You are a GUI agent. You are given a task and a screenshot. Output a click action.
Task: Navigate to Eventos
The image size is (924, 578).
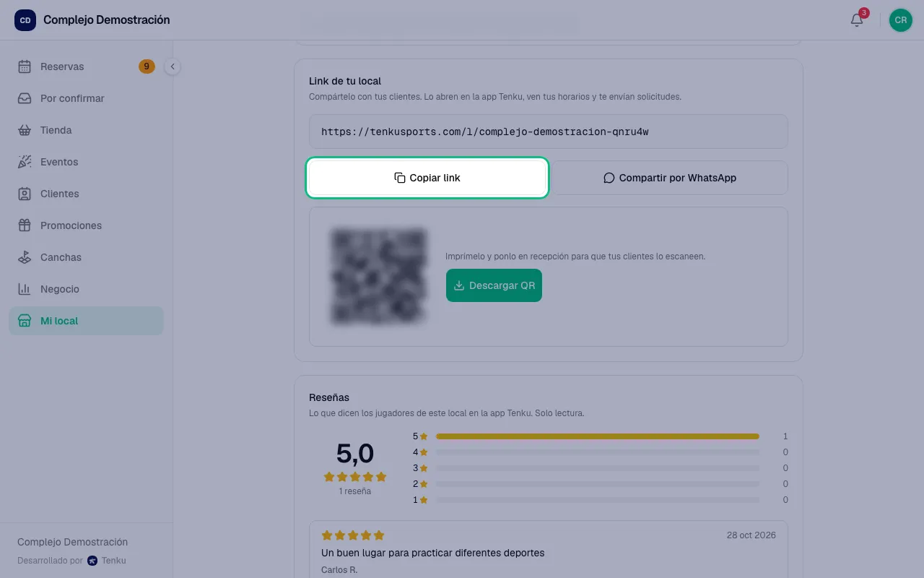87,162
